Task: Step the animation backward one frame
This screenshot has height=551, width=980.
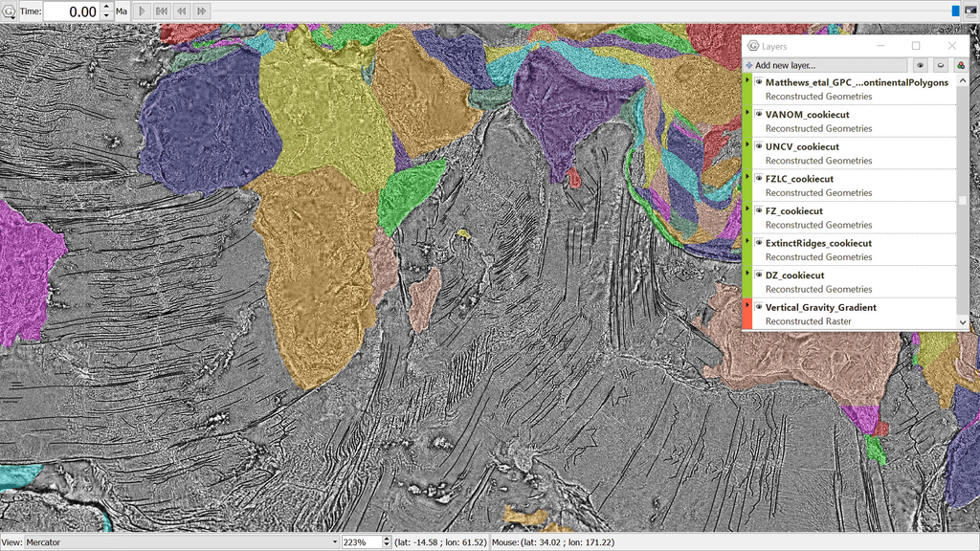Action: 181,11
